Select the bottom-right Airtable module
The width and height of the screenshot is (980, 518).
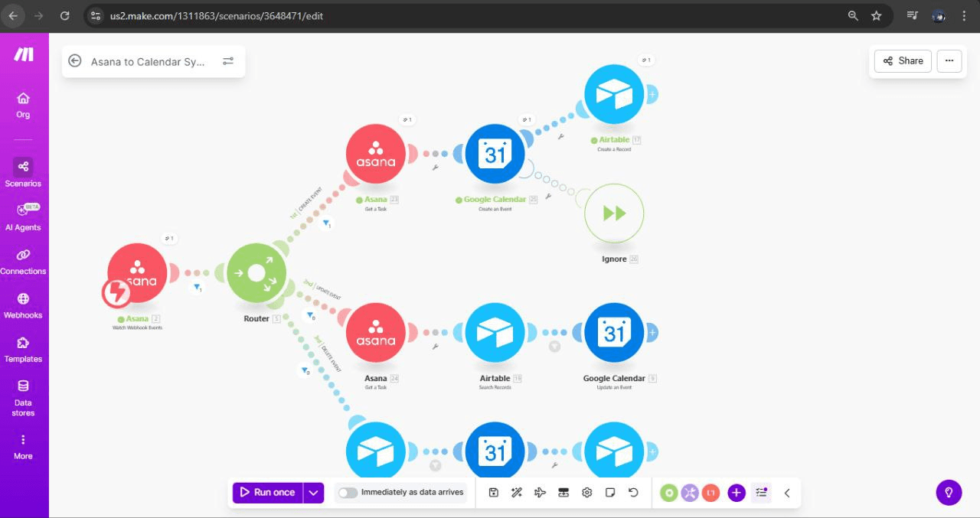(x=614, y=451)
